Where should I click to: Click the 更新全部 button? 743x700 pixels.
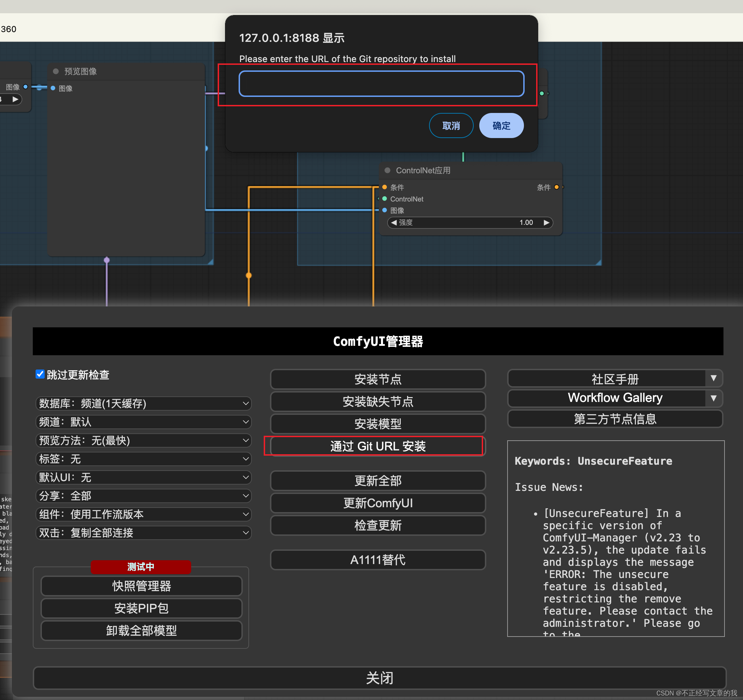click(378, 481)
